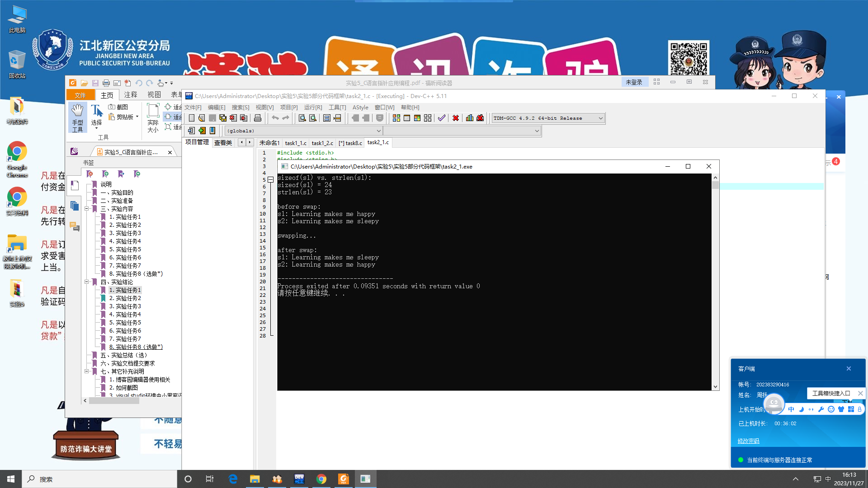The width and height of the screenshot is (868, 488).
Task: Select the 截图 snapshot camera tool
Action: click(x=118, y=107)
